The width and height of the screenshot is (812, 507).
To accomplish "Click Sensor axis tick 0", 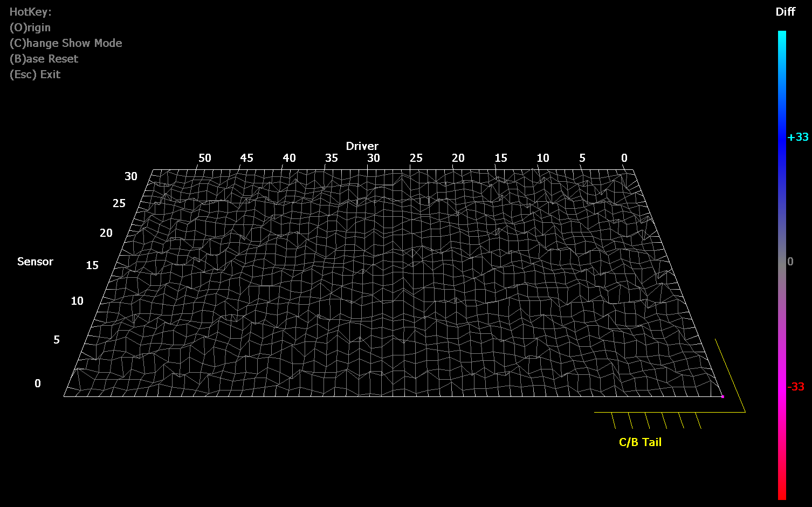I will point(38,383).
